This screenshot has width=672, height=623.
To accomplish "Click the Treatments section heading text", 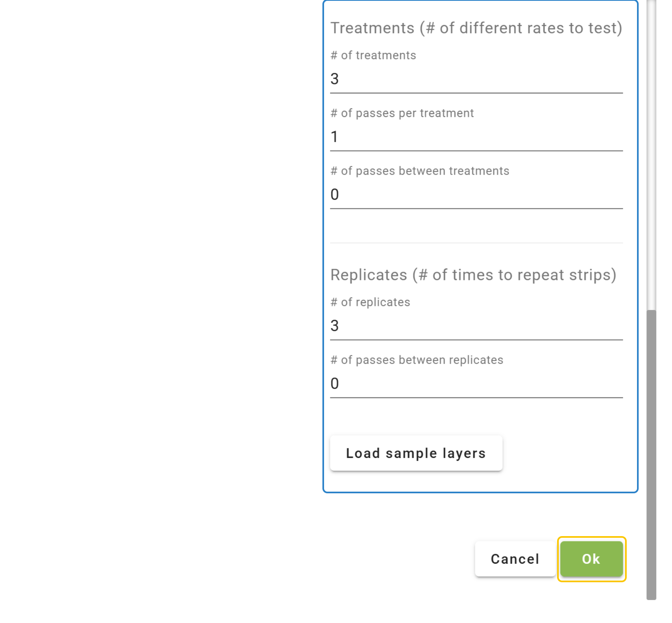I will 476,28.
